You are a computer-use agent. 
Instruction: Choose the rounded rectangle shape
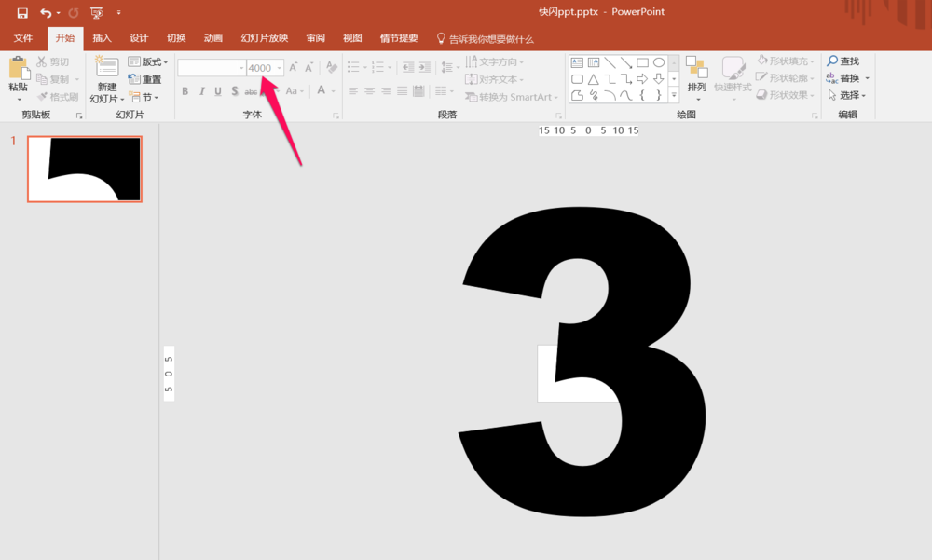[577, 79]
